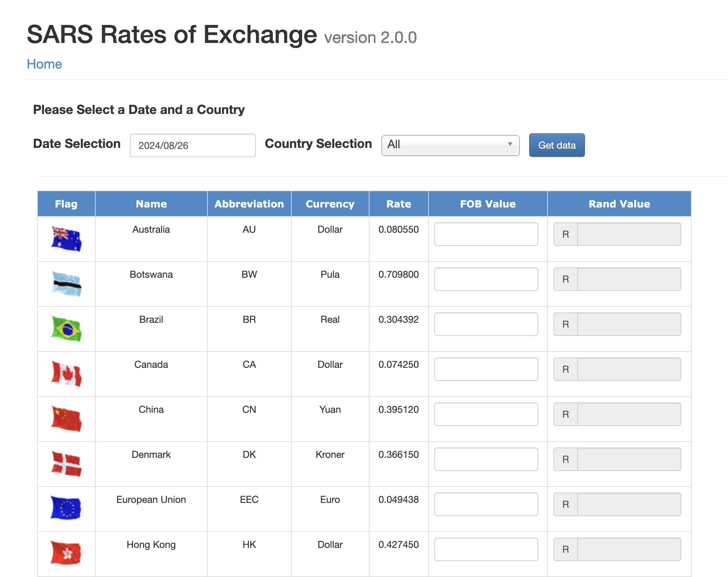Focus Australia's FOB Value input
Viewport: 728px width, 577px height.
pyautogui.click(x=486, y=234)
